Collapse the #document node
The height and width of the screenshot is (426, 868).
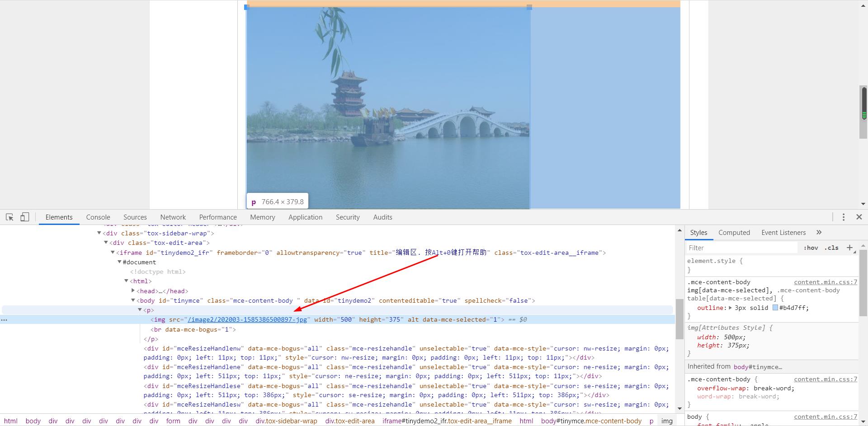pyautogui.click(x=119, y=262)
